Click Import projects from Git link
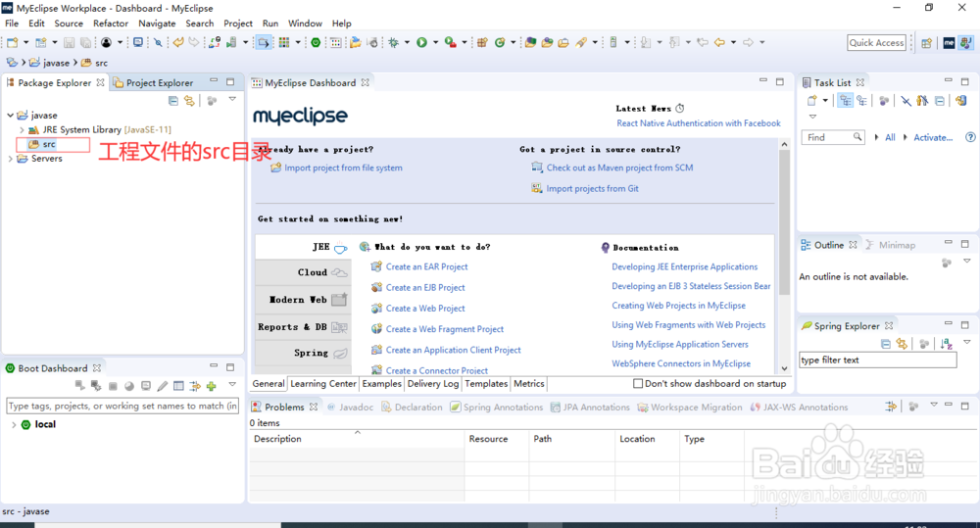The image size is (980, 528). [592, 188]
